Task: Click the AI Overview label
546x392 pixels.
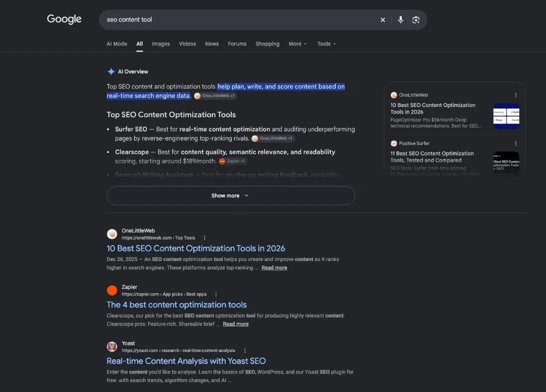Action: [x=133, y=71]
